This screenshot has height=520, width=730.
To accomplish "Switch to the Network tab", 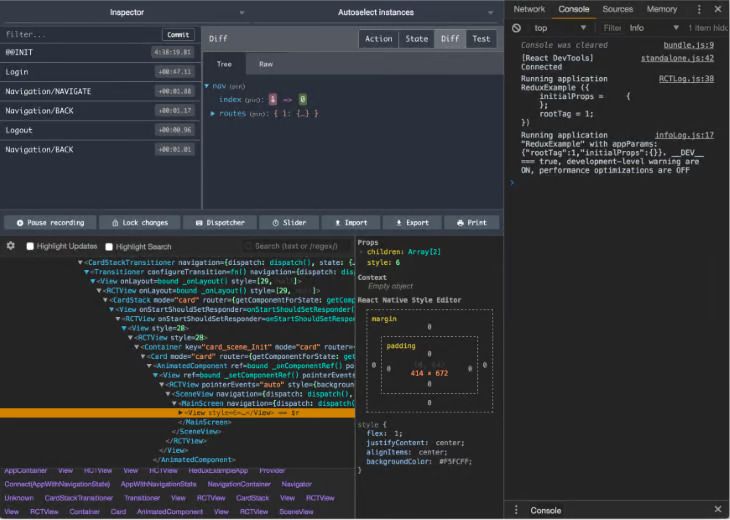I will (529, 9).
